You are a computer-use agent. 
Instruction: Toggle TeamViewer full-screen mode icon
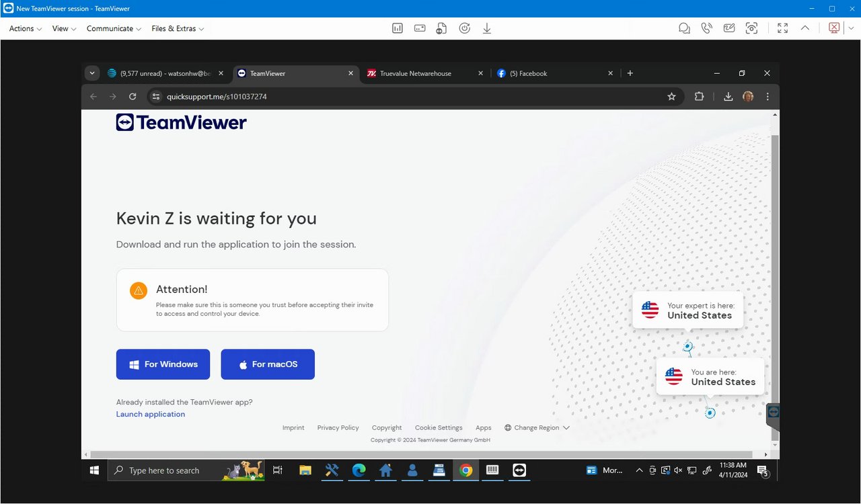click(x=782, y=28)
